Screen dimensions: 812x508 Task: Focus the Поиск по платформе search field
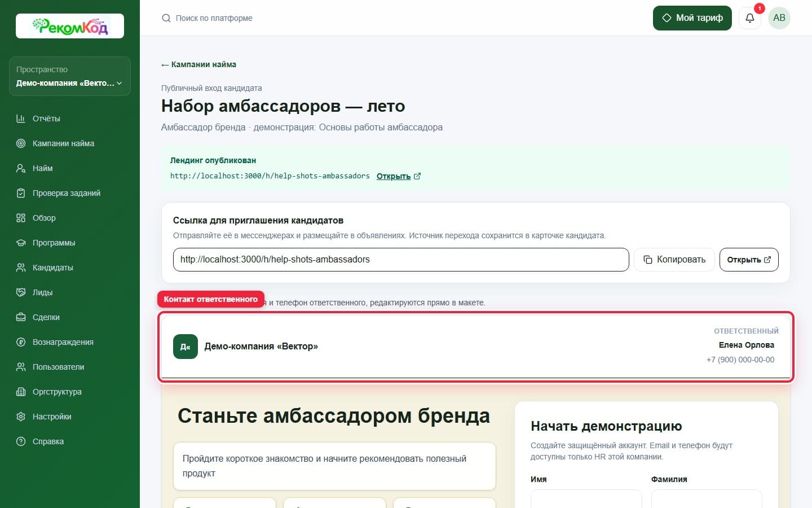tap(214, 18)
